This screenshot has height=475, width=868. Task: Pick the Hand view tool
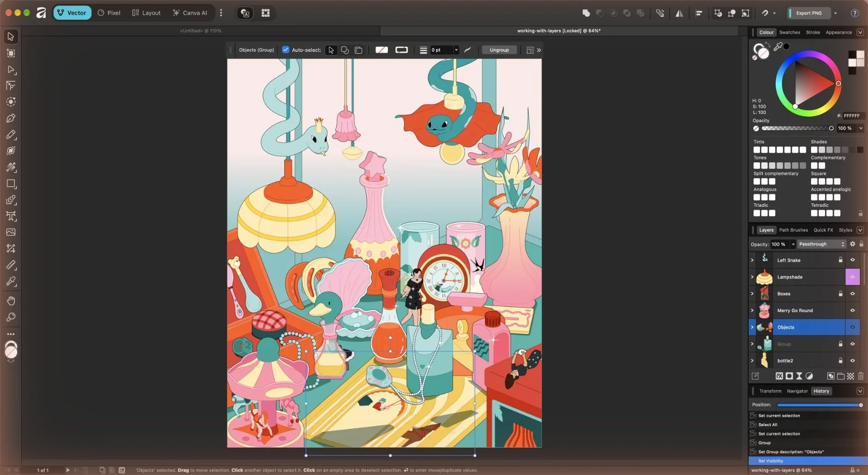pyautogui.click(x=10, y=301)
